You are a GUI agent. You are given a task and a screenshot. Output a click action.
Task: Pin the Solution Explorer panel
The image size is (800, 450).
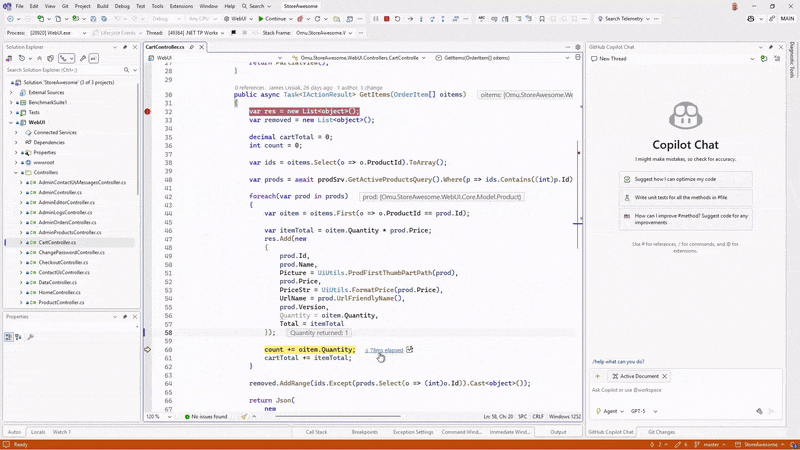[127, 47]
